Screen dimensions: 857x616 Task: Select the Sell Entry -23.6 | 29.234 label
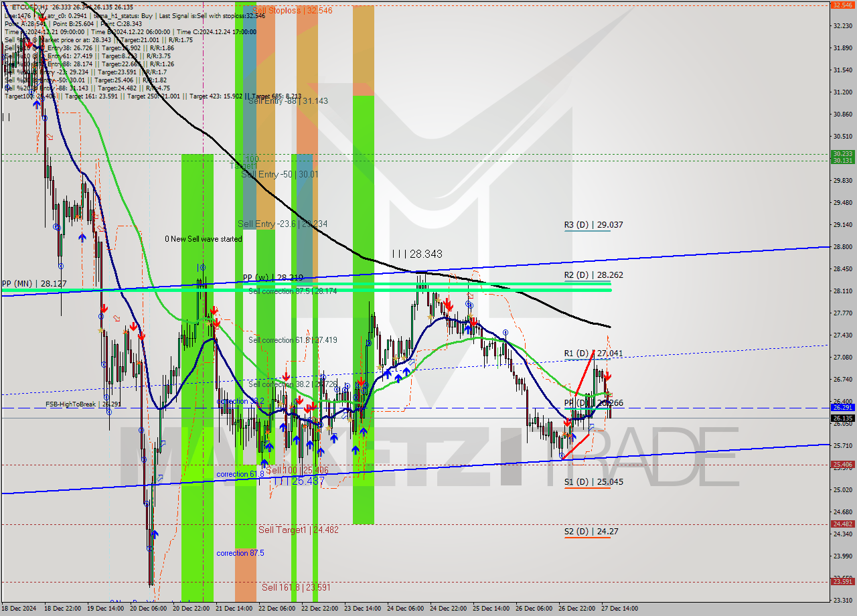[x=283, y=224]
